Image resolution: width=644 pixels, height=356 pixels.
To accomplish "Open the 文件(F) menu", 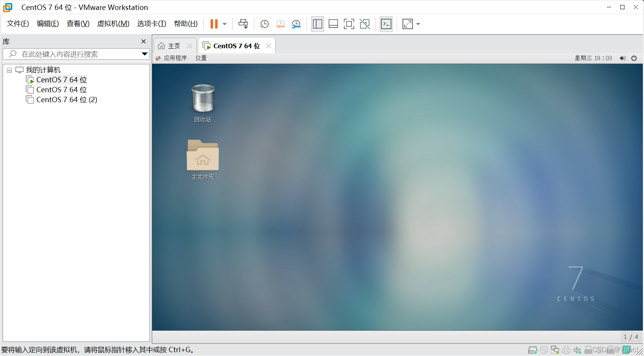I will 18,24.
